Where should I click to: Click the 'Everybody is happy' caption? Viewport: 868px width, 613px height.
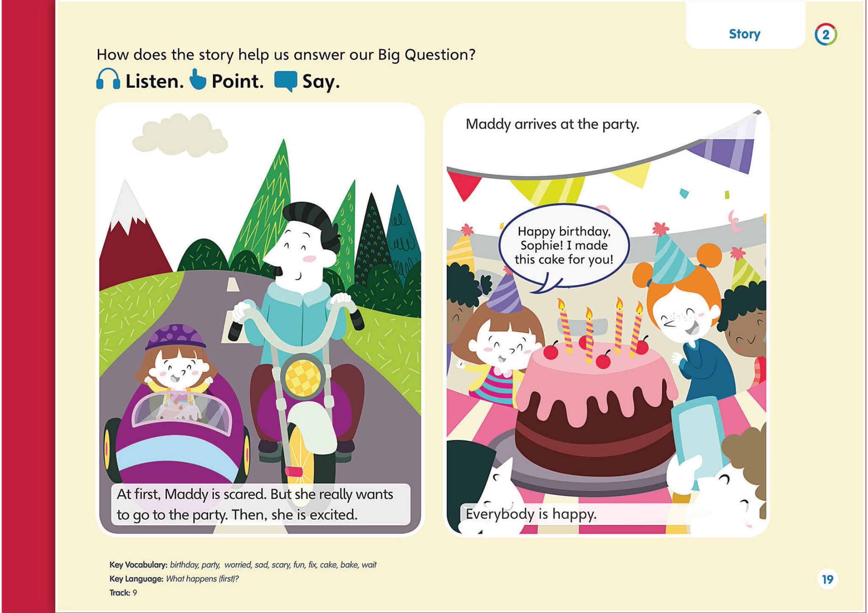[x=531, y=514]
